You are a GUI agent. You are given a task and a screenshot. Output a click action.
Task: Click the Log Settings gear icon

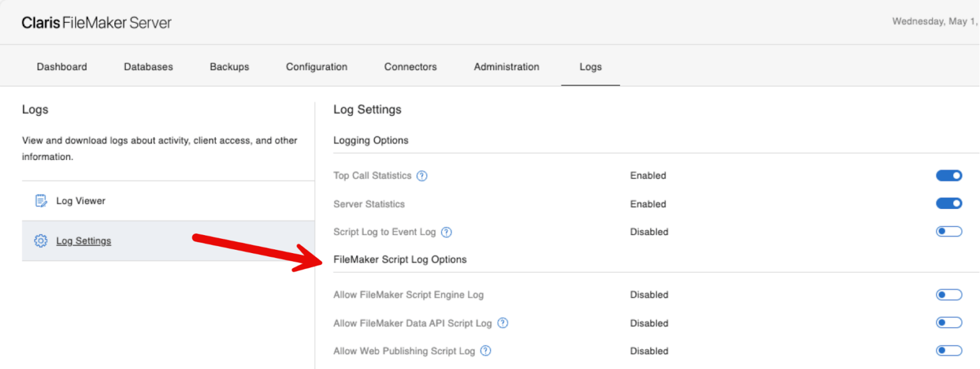point(40,241)
